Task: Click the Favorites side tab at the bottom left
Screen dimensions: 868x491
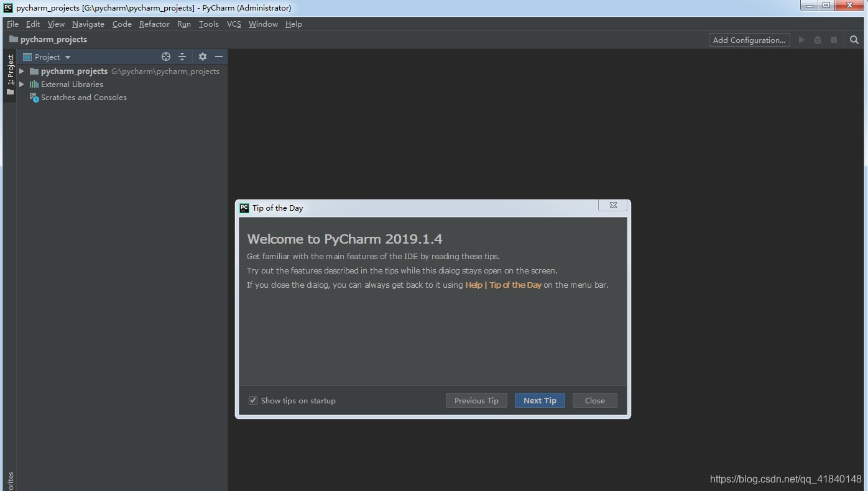Action: coord(10,480)
